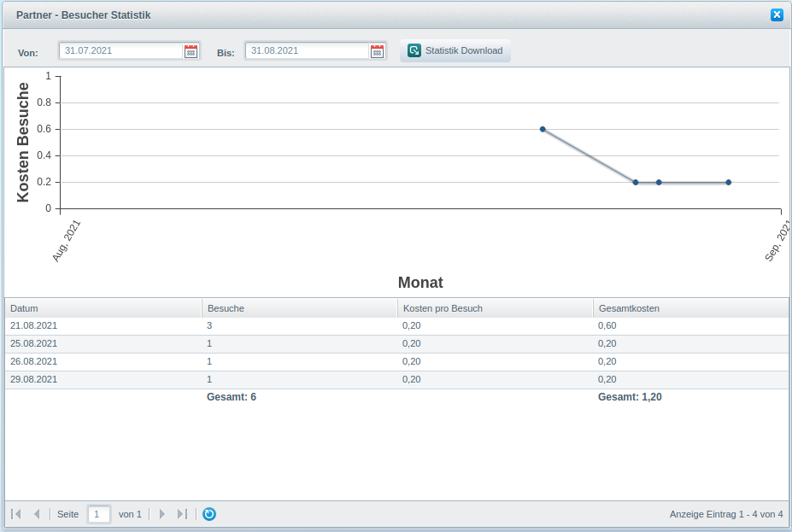Click the page number input box

click(99, 514)
